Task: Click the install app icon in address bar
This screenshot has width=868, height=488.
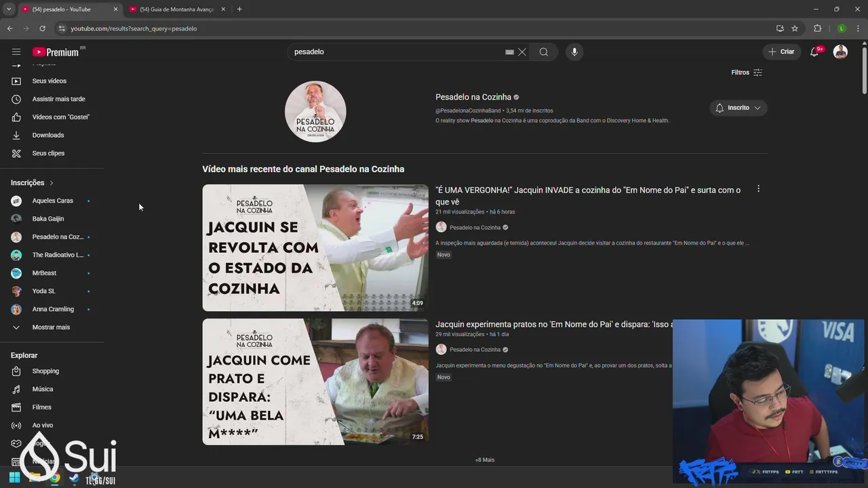Action: [x=780, y=28]
